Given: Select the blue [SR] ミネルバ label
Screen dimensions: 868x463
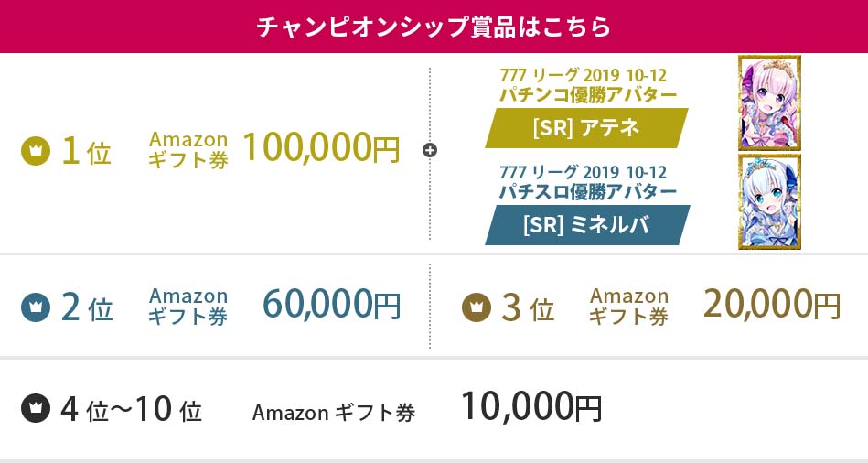Looking at the screenshot, I should pos(586,225).
